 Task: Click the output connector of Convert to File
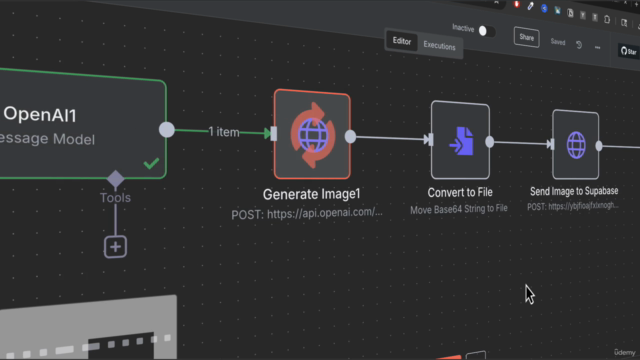point(489,142)
